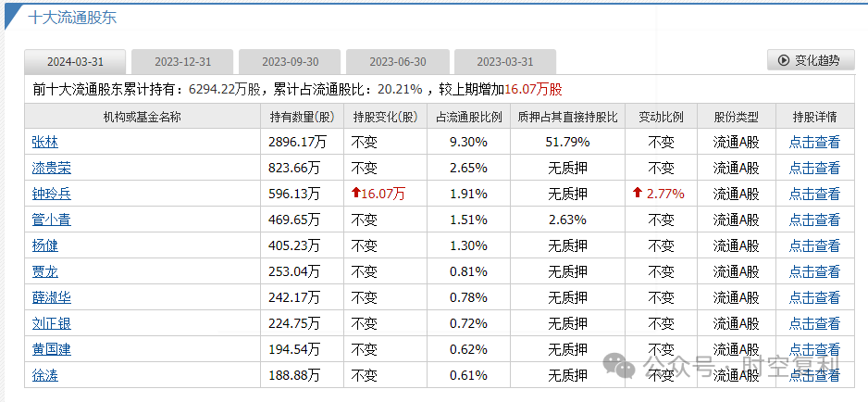This screenshot has width=868, height=402.
Task: Select the 596.13万 holding value
Action: [294, 194]
